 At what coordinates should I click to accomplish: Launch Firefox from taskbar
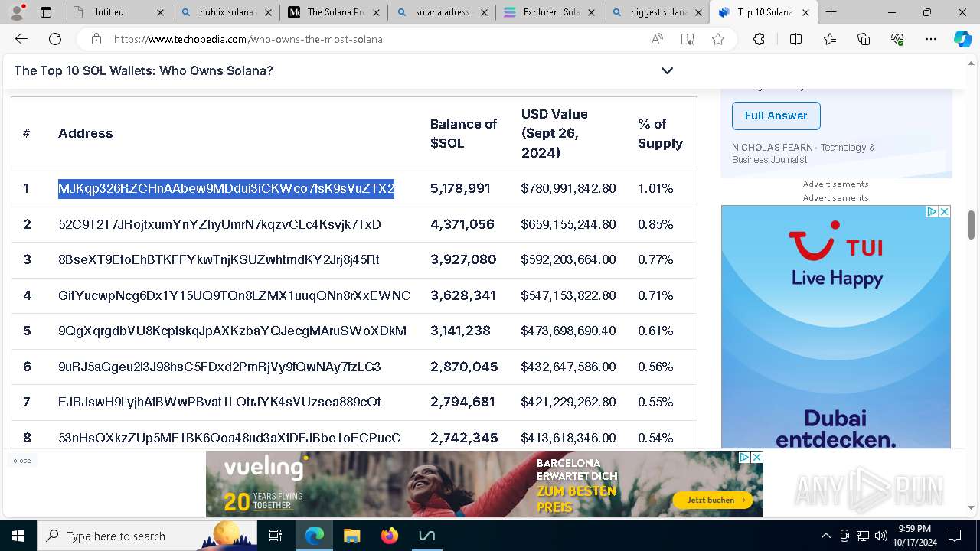tap(389, 536)
